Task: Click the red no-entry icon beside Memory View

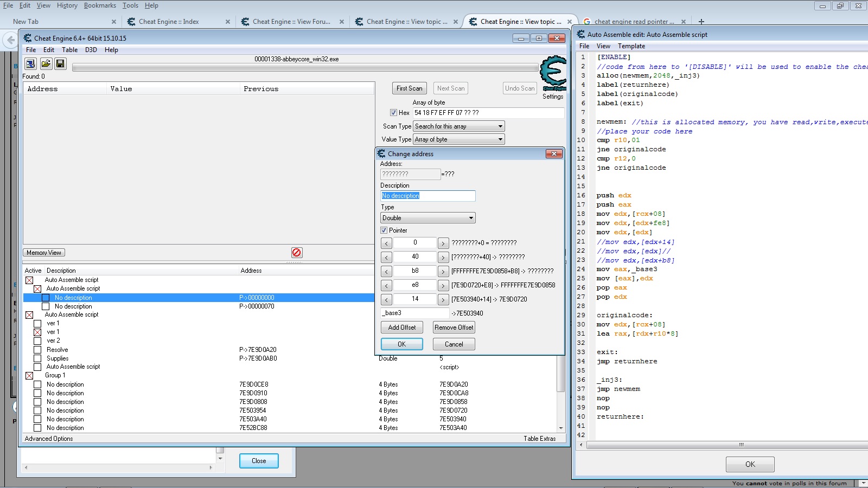Action: [297, 253]
